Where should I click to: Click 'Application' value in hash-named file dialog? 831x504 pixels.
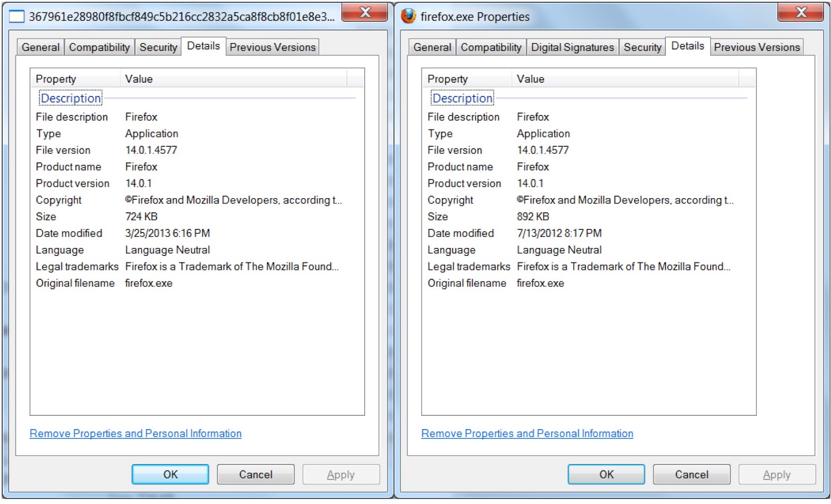click(x=152, y=133)
